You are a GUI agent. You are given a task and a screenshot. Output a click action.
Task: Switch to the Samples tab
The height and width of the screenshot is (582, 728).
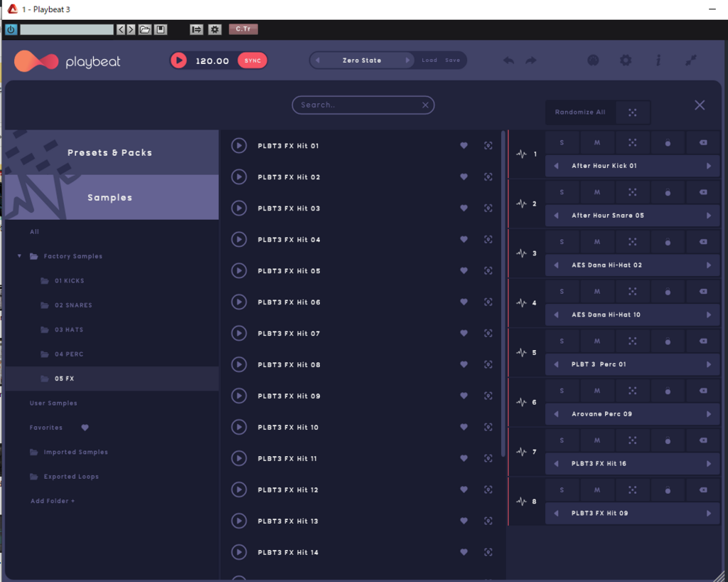click(x=112, y=197)
